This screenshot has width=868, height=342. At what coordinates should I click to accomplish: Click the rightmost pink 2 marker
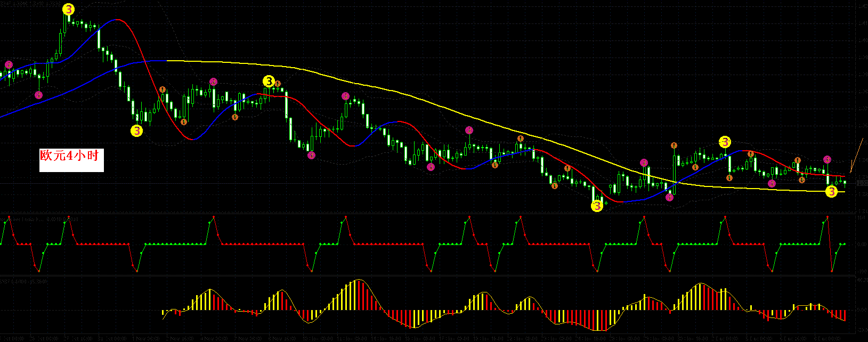[x=827, y=159]
